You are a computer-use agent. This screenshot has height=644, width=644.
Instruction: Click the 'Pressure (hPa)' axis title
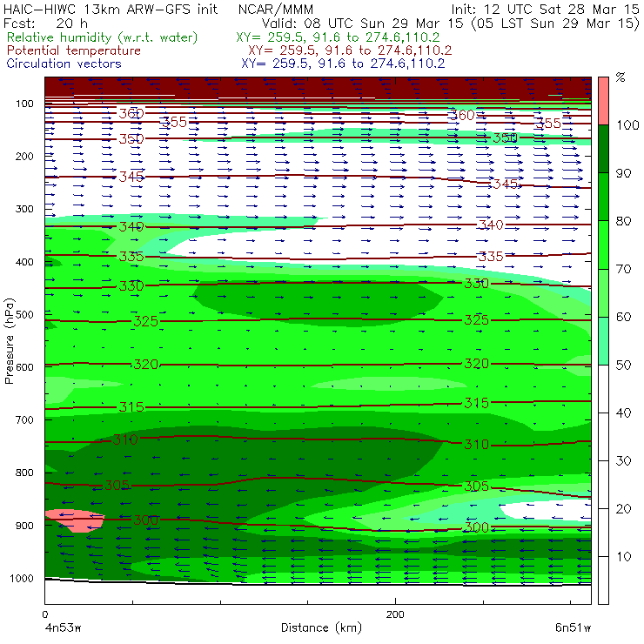coord(9,341)
